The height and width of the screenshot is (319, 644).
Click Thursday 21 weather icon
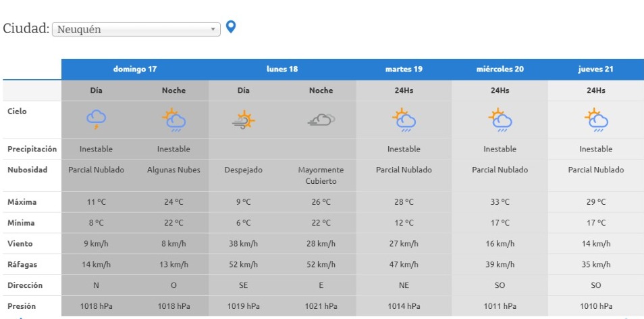coord(595,120)
